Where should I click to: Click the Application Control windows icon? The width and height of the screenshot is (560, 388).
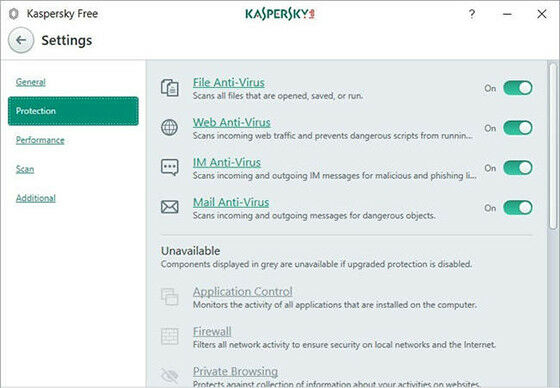(x=170, y=297)
